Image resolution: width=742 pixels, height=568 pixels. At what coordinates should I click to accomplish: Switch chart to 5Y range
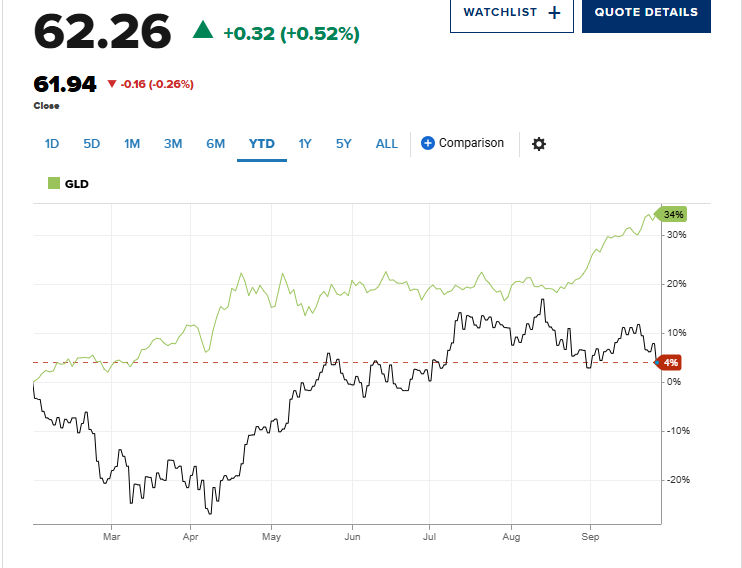point(344,143)
